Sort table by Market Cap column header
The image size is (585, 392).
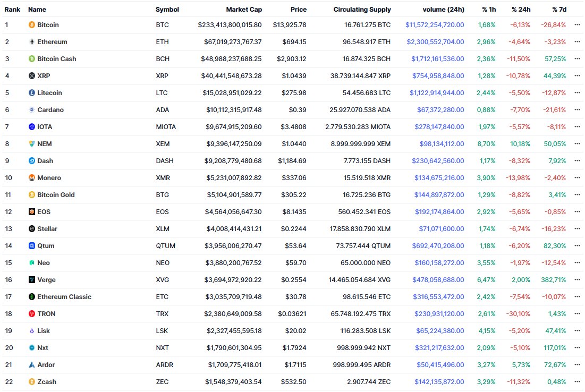(x=244, y=10)
